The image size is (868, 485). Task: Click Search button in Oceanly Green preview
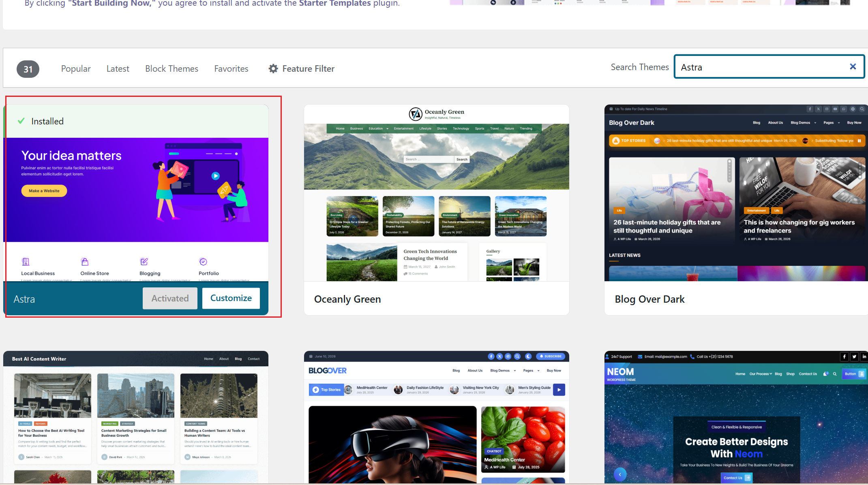(462, 159)
